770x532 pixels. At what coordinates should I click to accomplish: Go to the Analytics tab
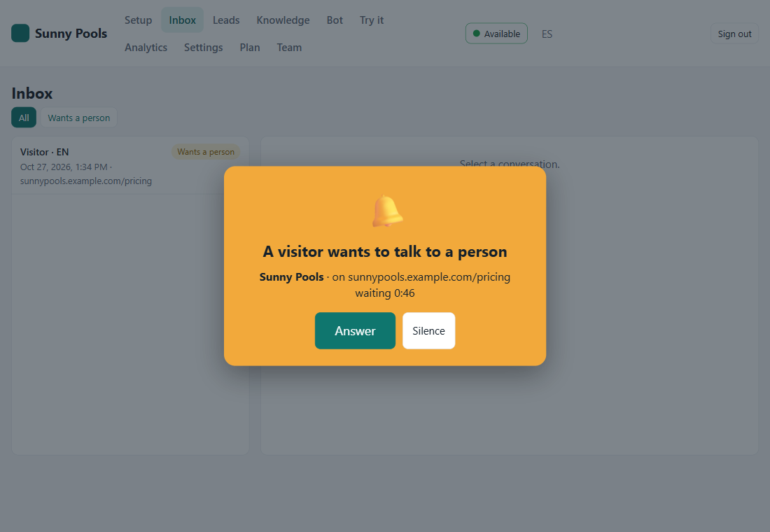[x=146, y=48]
